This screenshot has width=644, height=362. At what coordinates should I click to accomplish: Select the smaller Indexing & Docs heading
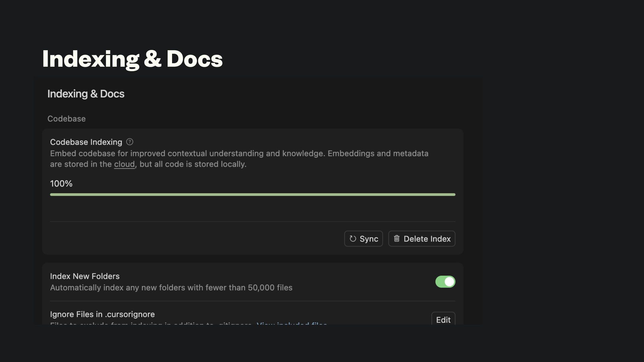click(86, 94)
